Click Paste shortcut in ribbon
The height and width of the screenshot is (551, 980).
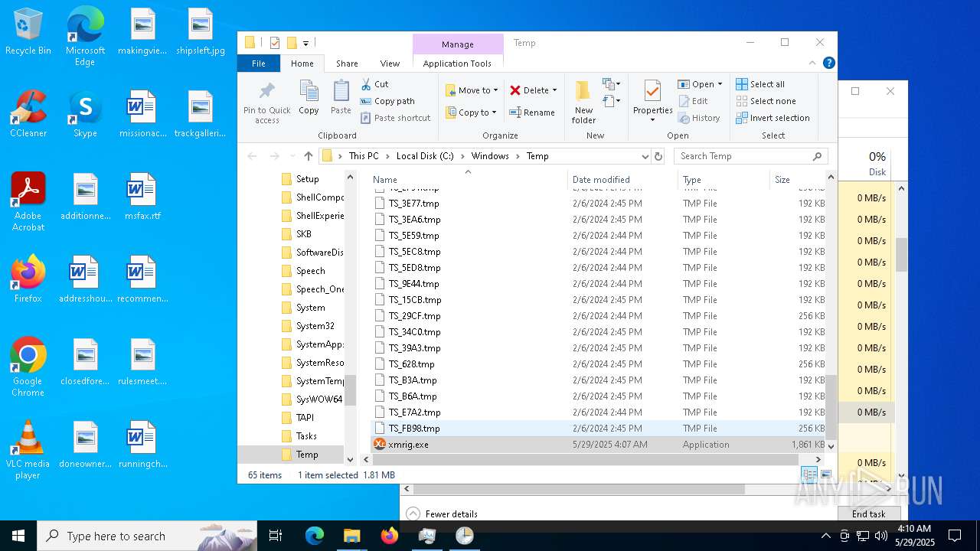click(x=395, y=118)
